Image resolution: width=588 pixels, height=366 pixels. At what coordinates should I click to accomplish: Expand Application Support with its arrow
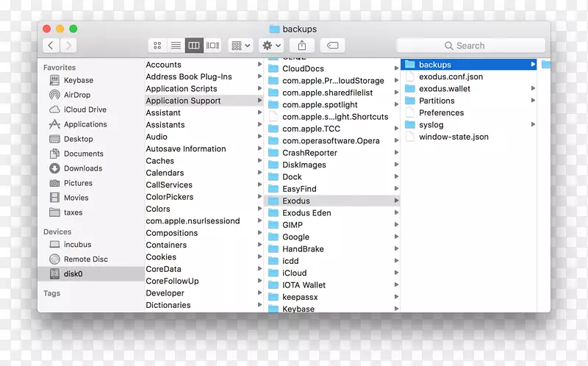[x=259, y=101]
